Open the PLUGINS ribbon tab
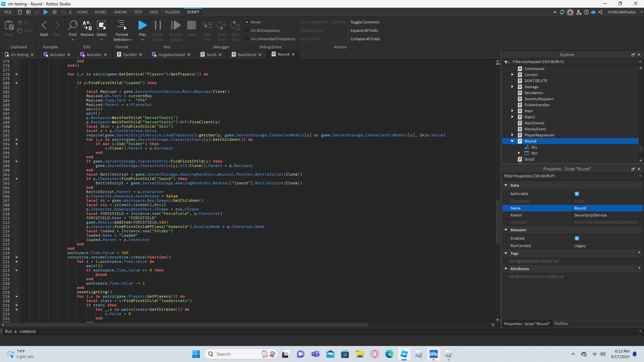 pos(172,12)
